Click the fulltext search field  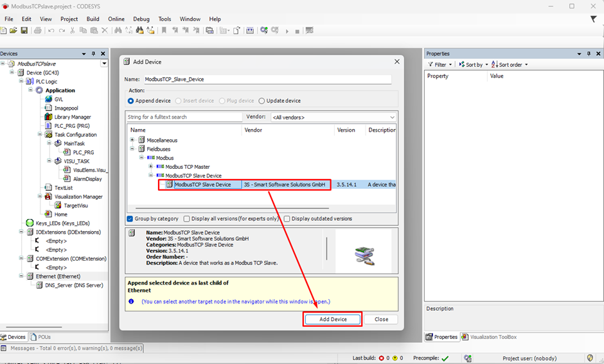184,117
